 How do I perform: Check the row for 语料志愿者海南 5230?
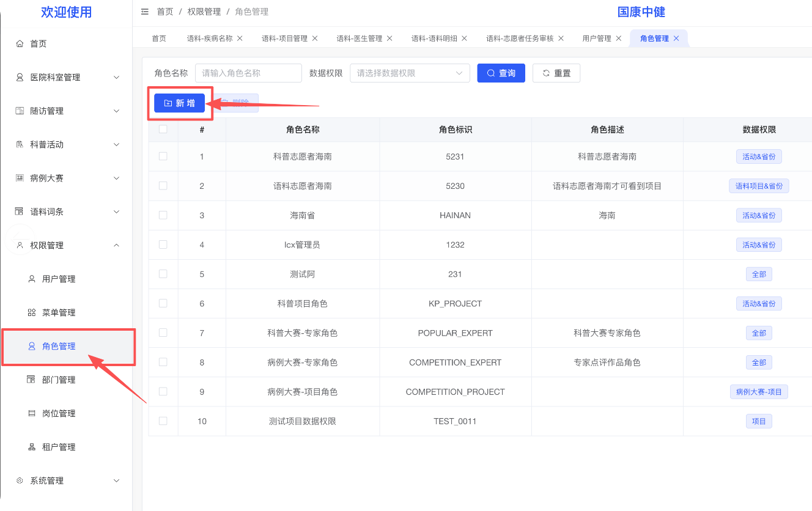pos(163,186)
